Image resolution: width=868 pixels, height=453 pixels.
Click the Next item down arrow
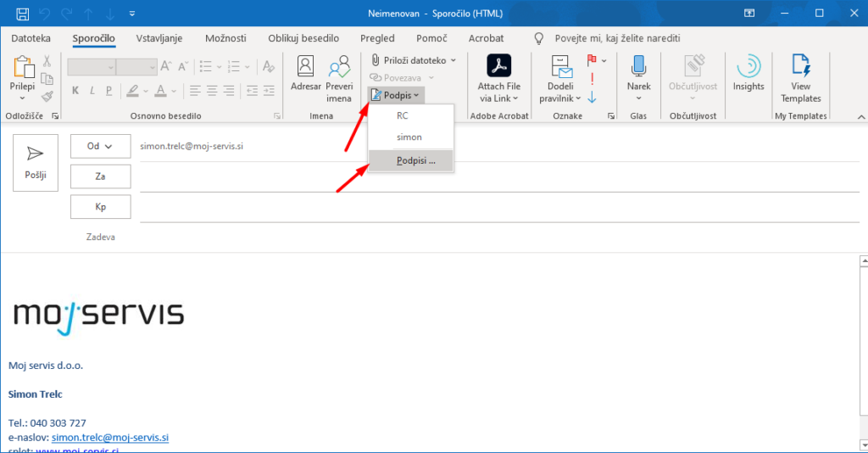[110, 14]
